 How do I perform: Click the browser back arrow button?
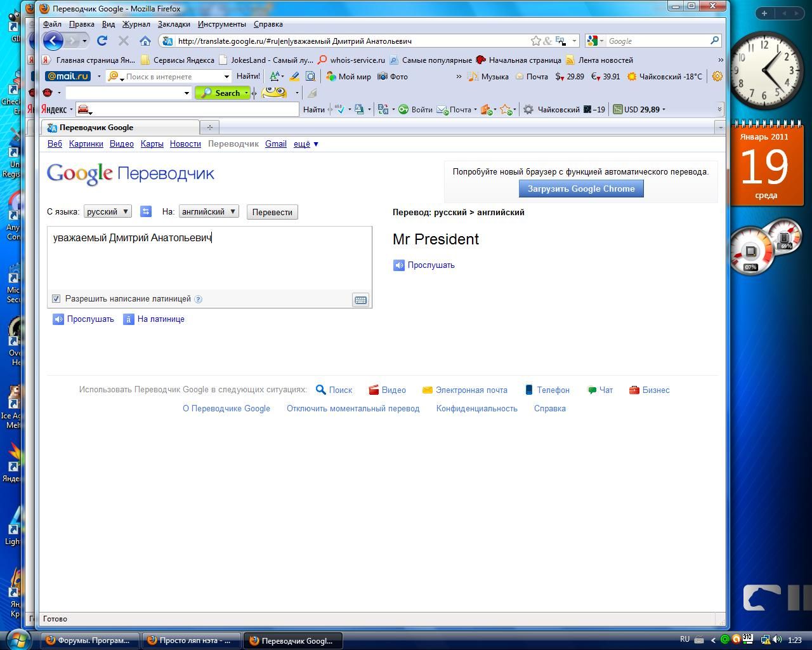[54, 41]
